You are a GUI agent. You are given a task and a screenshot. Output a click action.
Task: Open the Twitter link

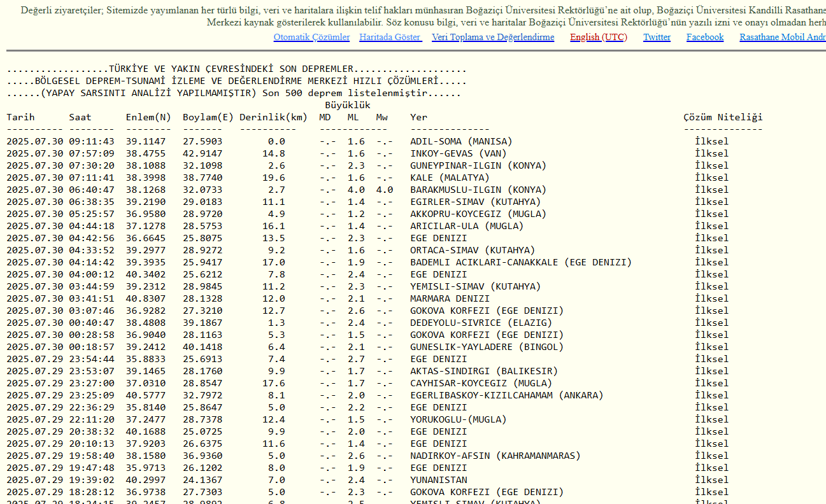click(657, 37)
